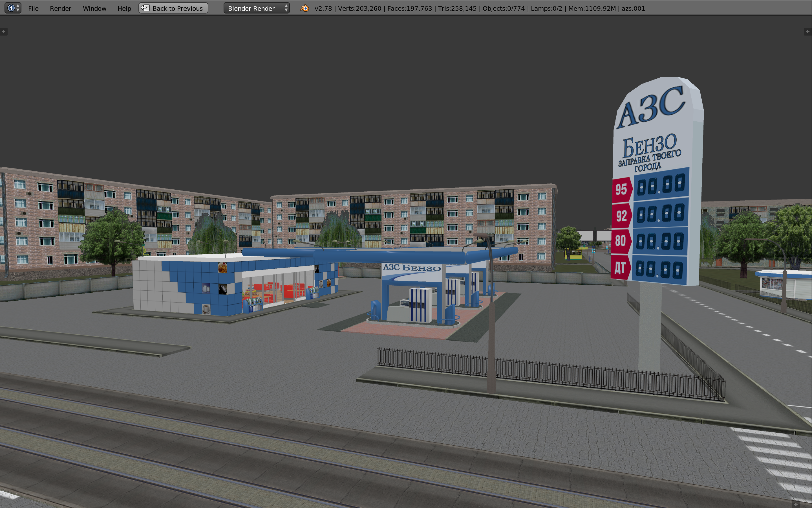Screen dimensions: 812x508
Task: Expand the left region plus toggle
Action: tap(4, 32)
